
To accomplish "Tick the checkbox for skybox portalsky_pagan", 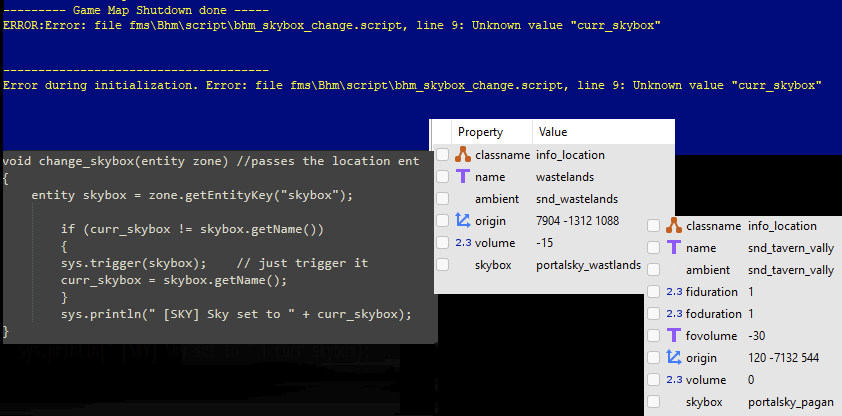I will pyautogui.click(x=653, y=402).
